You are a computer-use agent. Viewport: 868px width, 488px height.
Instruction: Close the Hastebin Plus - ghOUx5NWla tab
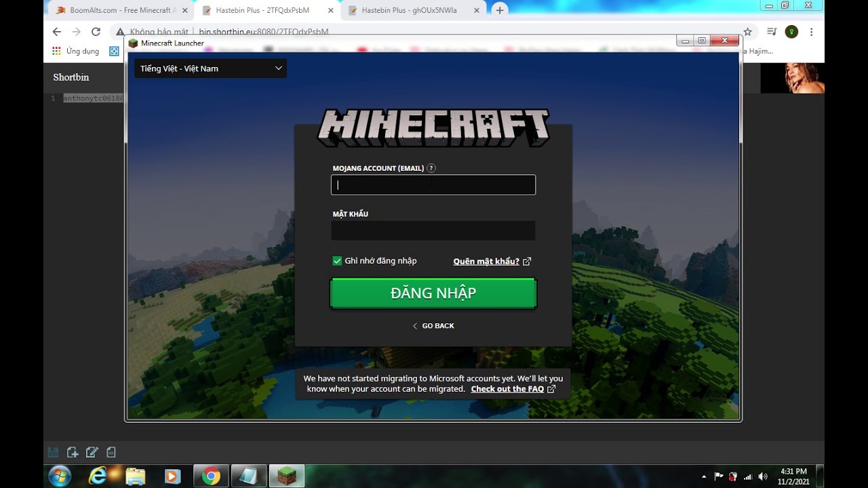476,11
